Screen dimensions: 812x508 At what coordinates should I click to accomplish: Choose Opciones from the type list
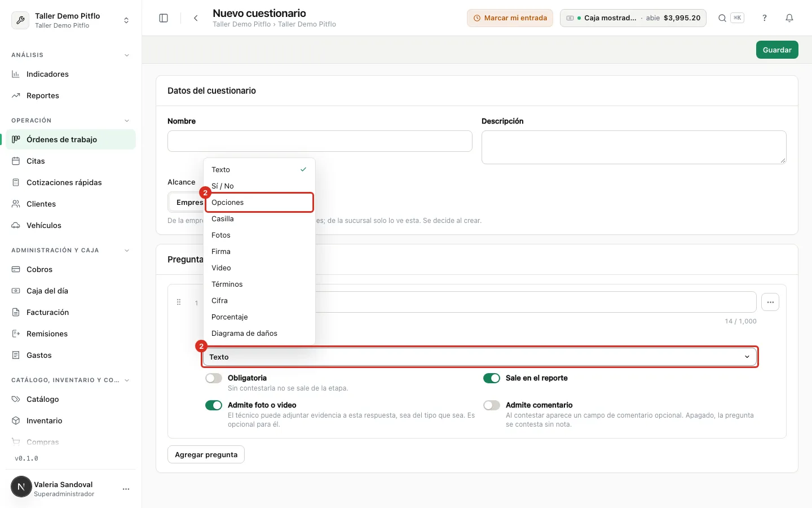tap(259, 202)
